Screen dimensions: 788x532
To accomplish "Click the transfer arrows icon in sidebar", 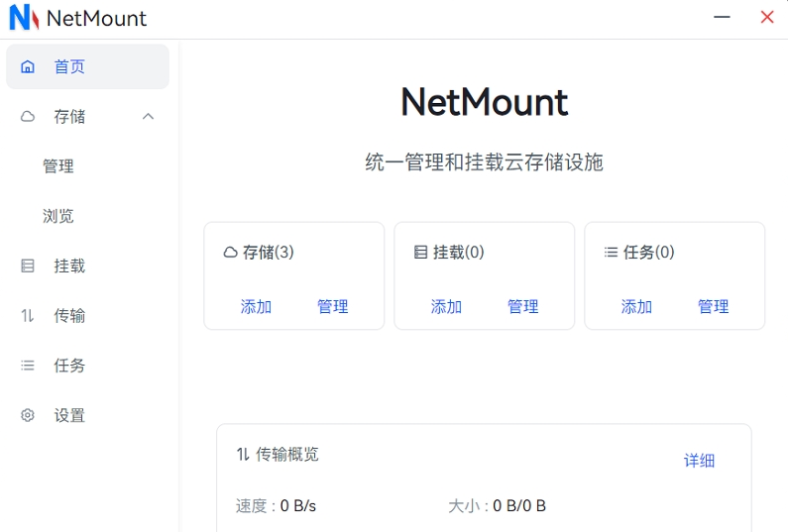I will click(28, 316).
